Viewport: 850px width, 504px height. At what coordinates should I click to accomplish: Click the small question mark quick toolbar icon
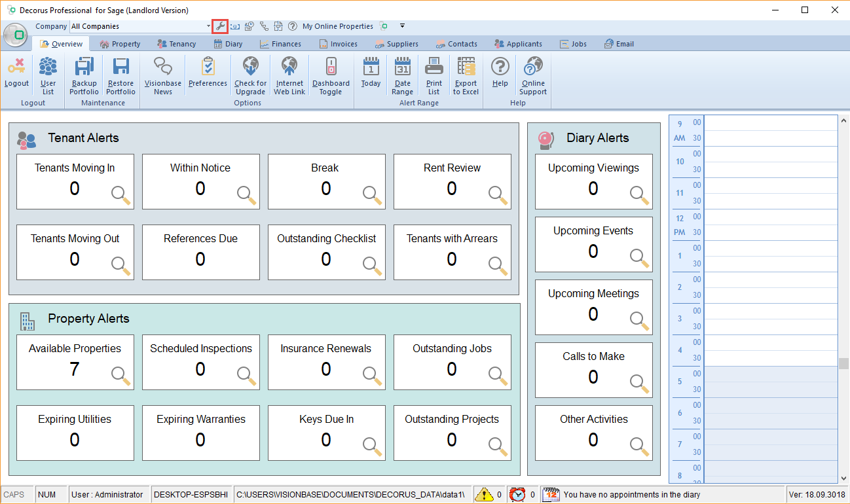pyautogui.click(x=292, y=26)
